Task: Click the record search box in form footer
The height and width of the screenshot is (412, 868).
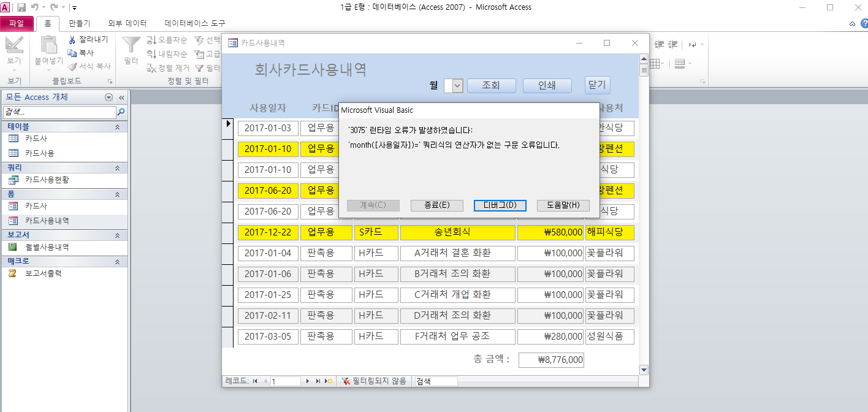Action: (x=436, y=381)
